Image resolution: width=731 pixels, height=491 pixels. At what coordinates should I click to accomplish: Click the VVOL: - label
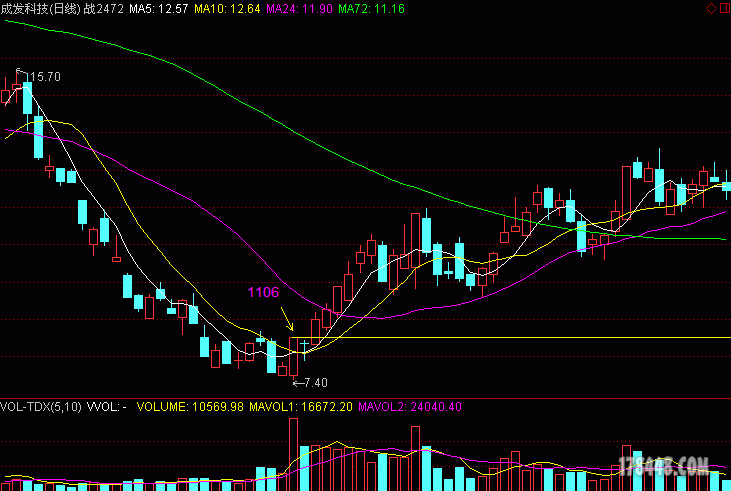[x=106, y=407]
